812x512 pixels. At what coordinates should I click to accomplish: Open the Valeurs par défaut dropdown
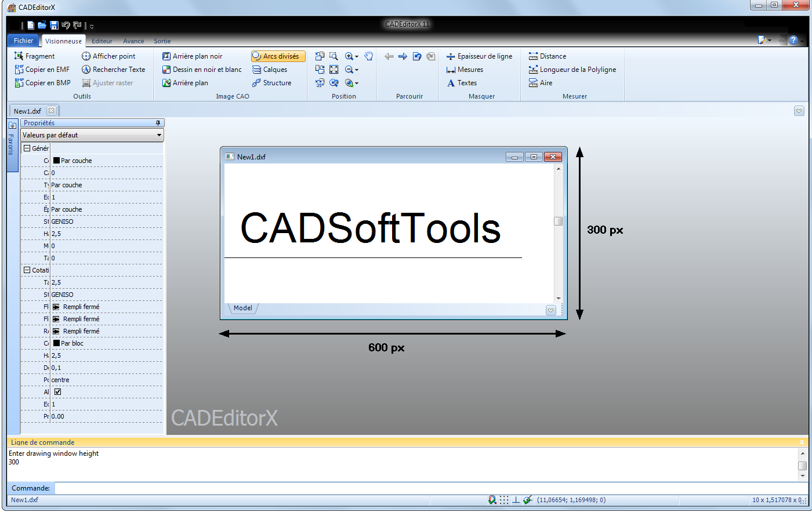[159, 135]
